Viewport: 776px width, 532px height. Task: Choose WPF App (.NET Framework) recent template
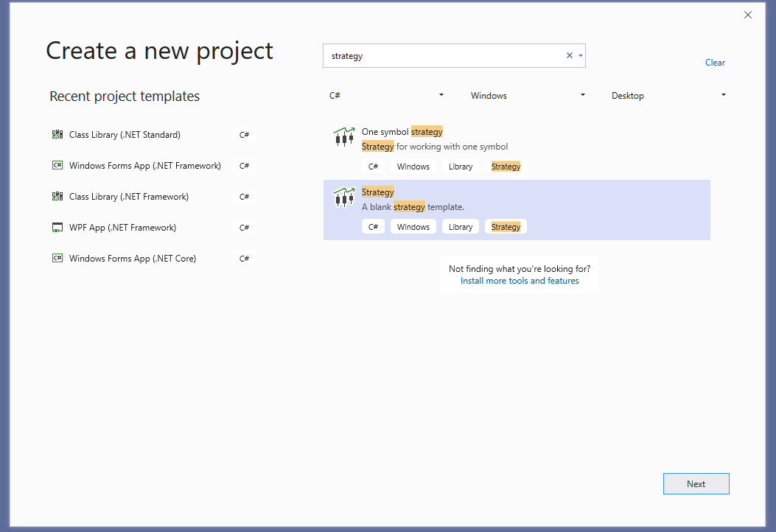pos(122,228)
